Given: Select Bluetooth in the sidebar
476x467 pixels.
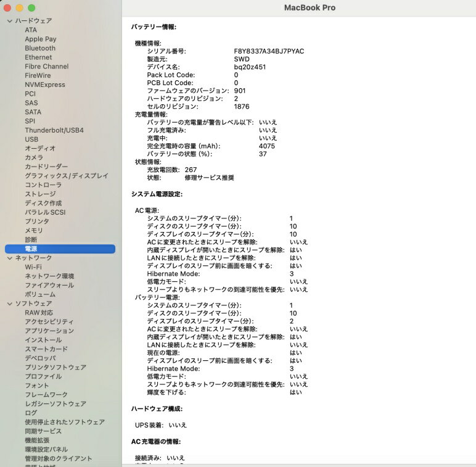Looking at the screenshot, I should pyautogui.click(x=40, y=48).
